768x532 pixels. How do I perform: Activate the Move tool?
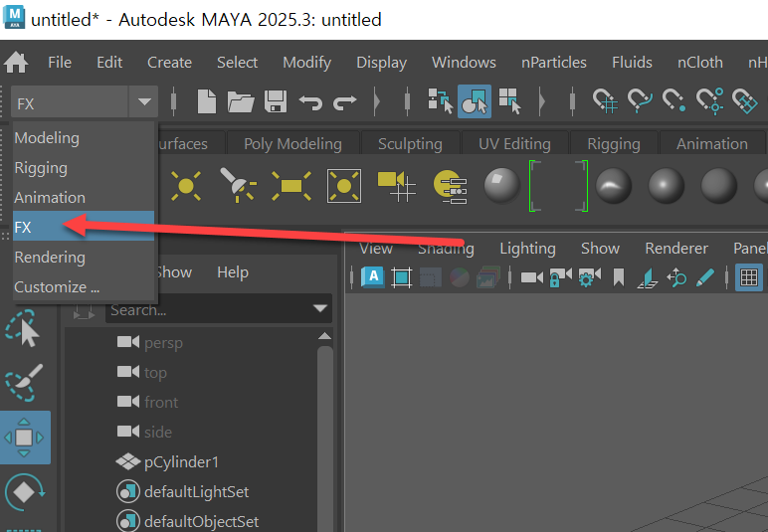coord(24,438)
